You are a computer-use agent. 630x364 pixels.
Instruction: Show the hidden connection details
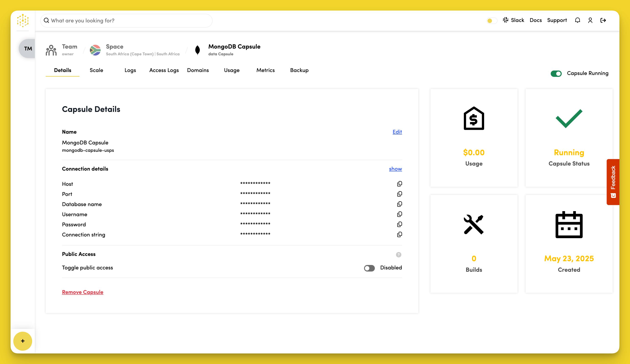(395, 169)
